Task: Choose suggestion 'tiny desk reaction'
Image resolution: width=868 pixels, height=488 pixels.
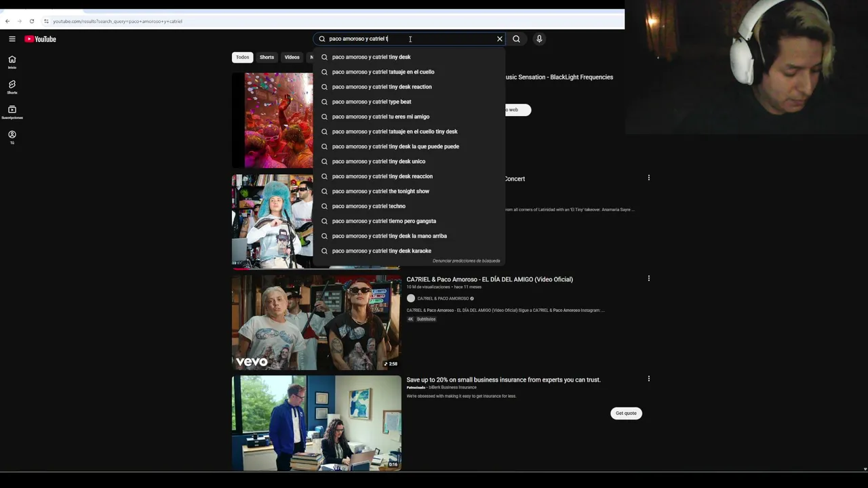Action: pyautogui.click(x=410, y=87)
